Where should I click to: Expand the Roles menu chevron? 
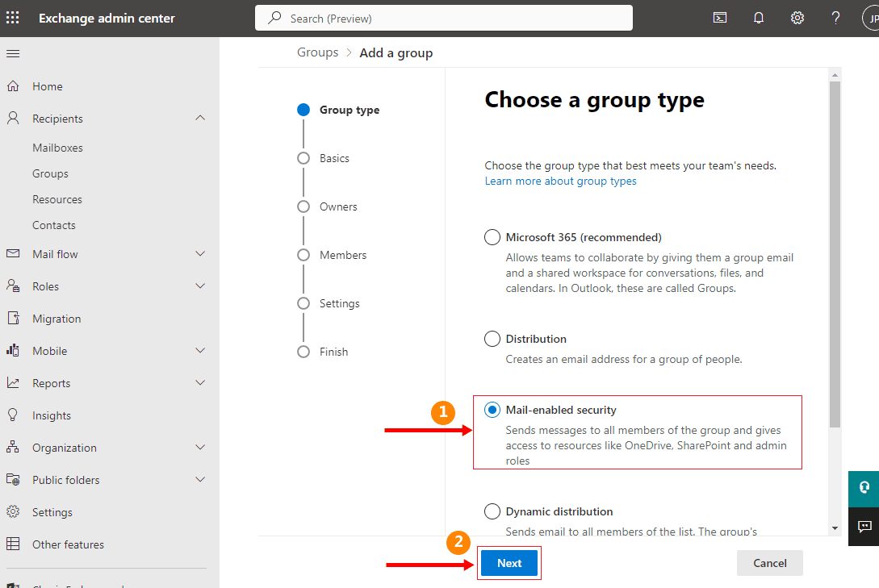coord(200,286)
